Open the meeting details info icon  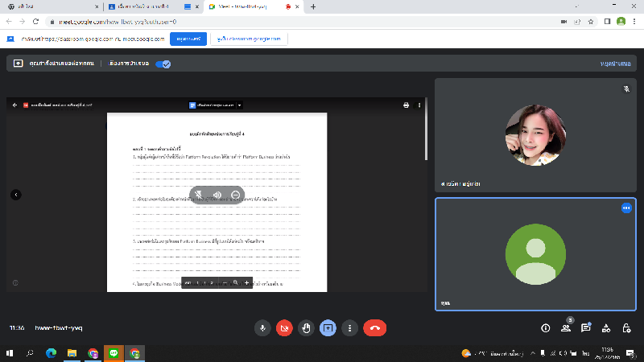[x=545, y=327]
